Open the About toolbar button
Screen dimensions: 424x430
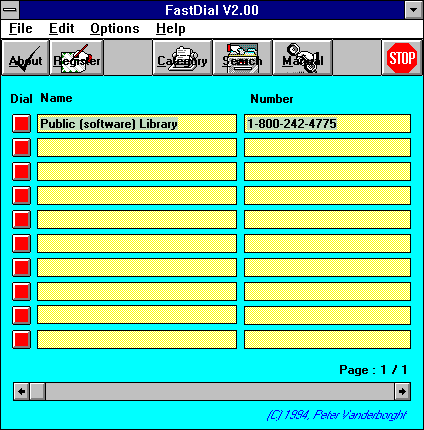tap(25, 58)
